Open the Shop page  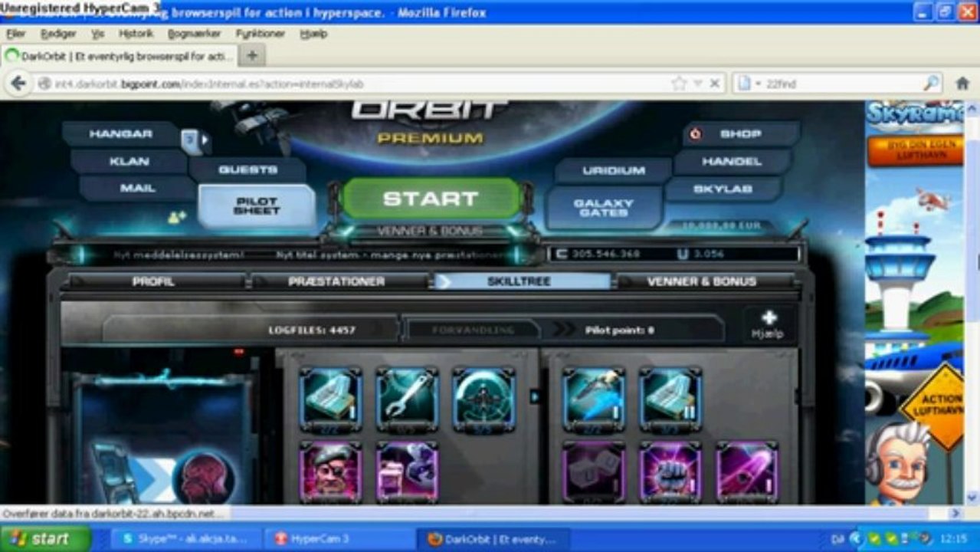click(x=741, y=133)
